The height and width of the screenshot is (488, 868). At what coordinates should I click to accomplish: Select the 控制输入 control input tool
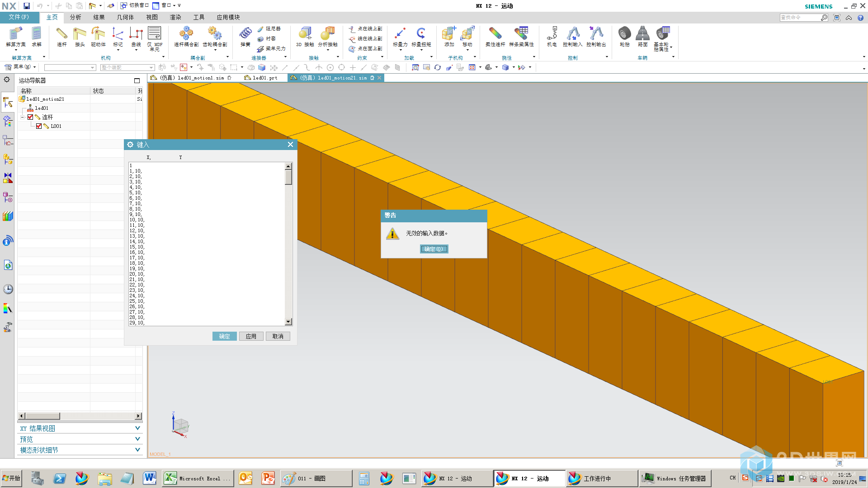(573, 37)
